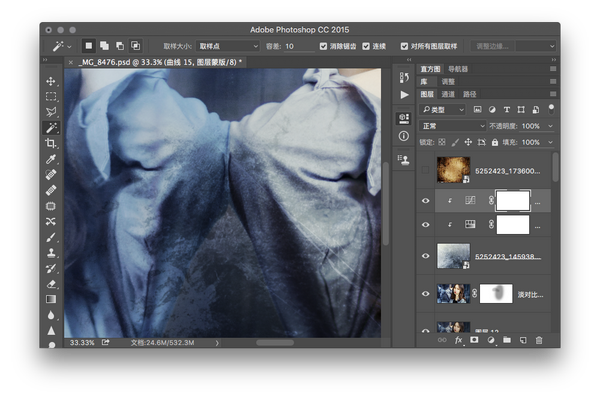Switch to the Adjustments tab

448,82
